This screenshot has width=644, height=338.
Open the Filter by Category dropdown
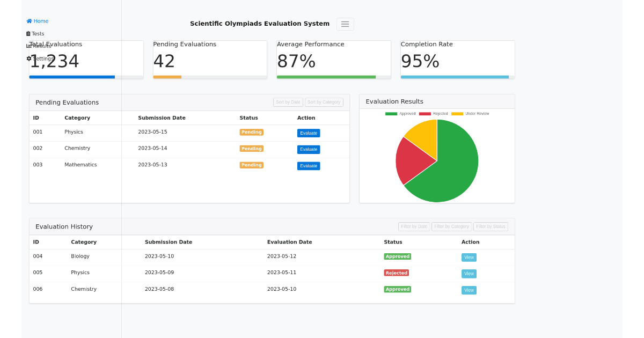pos(452,226)
